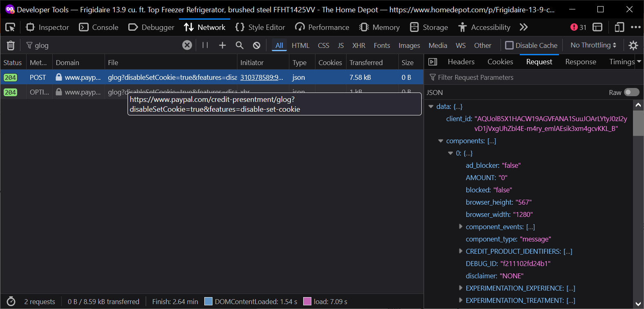Toggle Responsive Design Mode icon
This screenshot has width=644, height=309.
click(x=619, y=27)
